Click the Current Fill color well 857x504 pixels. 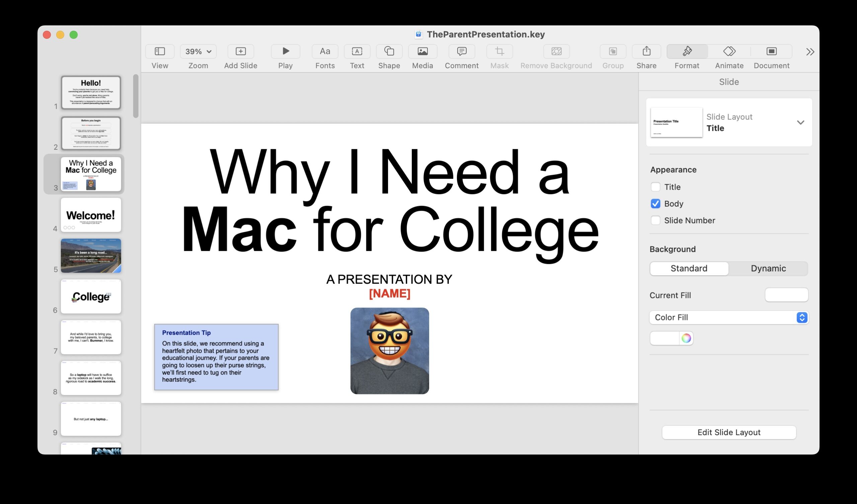tap(786, 295)
